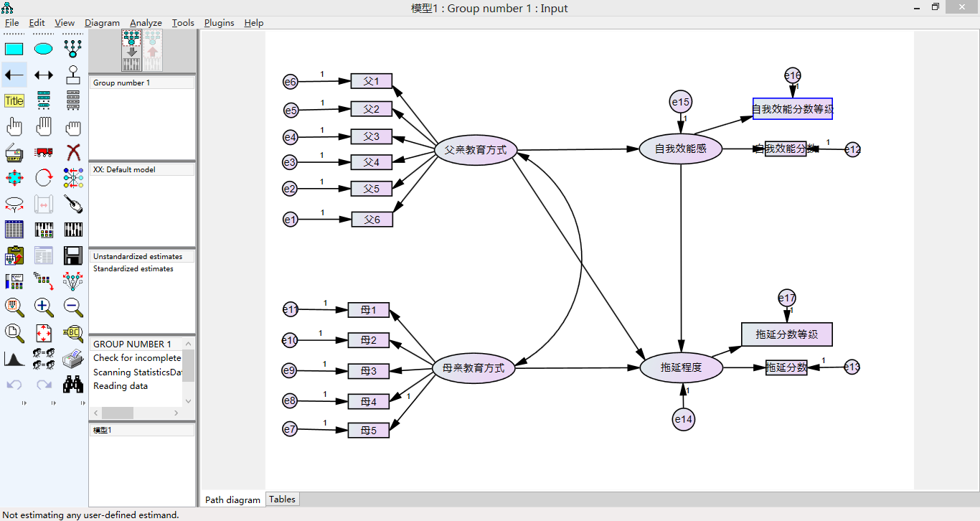
Task: Choose the draw covariance double-headed arrow tool
Action: (44, 75)
